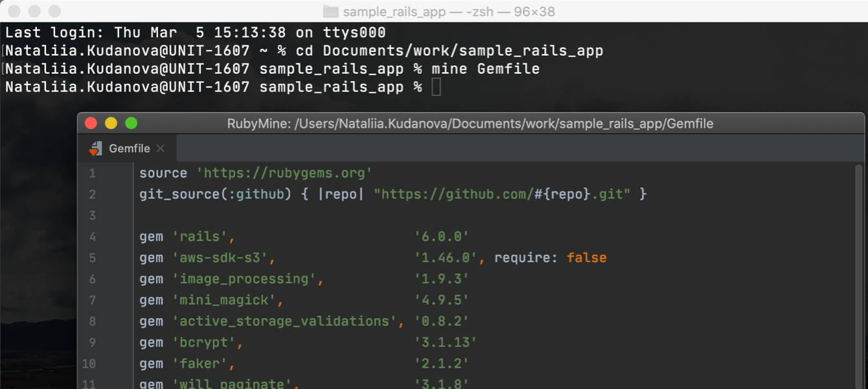Maximize RubyMine using the green button
Viewport: 868px width, 389px height.
[x=131, y=123]
